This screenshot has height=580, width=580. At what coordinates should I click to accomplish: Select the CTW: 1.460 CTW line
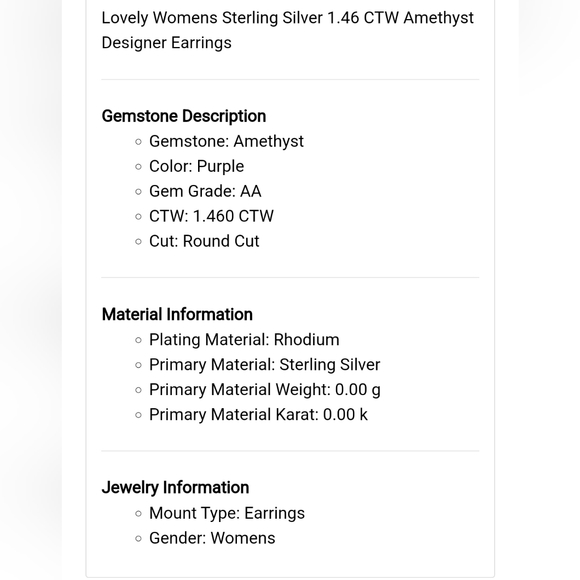coord(211,216)
